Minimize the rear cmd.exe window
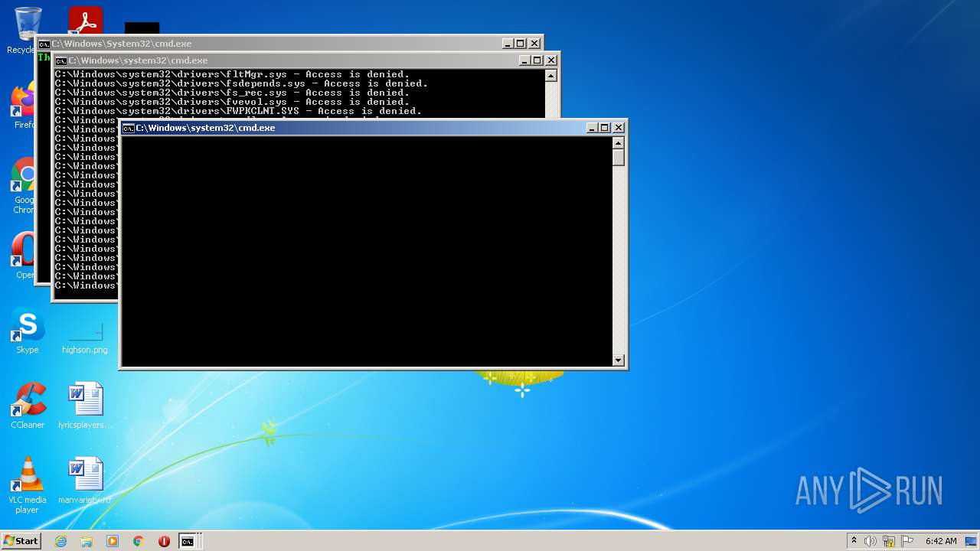Viewport: 980px width, 551px height. (x=508, y=44)
